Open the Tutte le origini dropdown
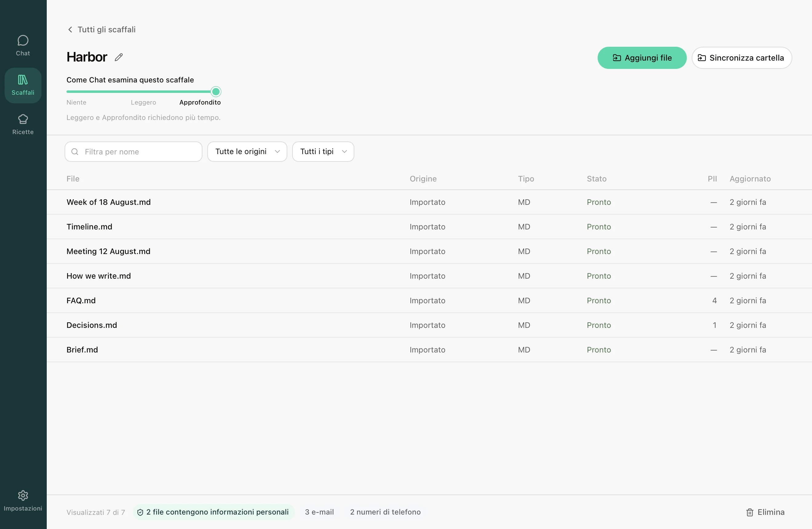 [247, 152]
